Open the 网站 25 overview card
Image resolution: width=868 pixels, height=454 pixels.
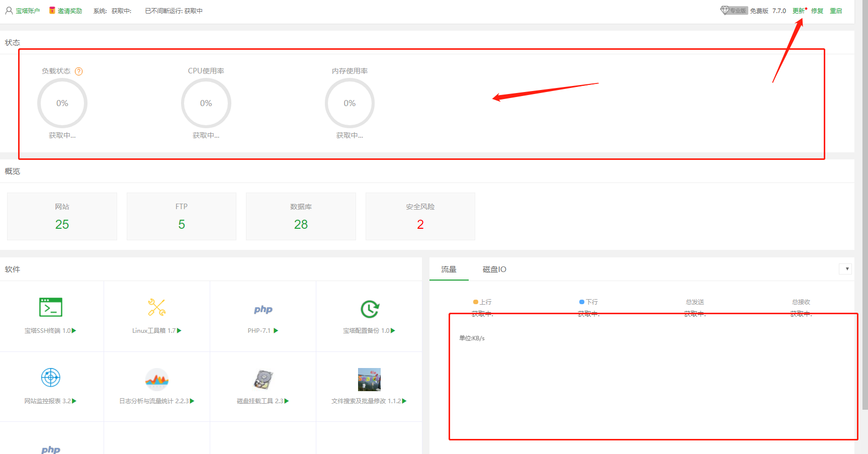point(62,216)
